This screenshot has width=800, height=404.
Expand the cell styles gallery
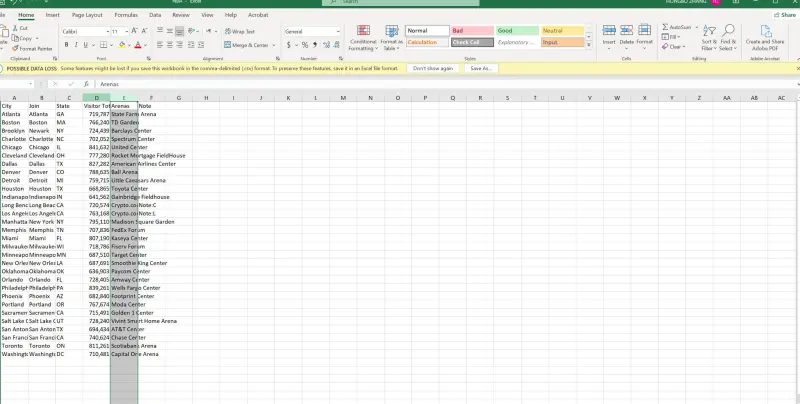(589, 45)
